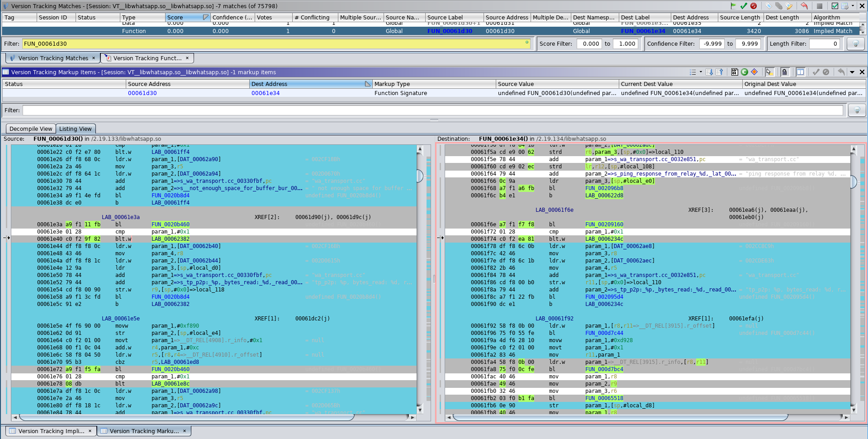Click the blue tag icon for match tags

pyautogui.click(x=768, y=6)
